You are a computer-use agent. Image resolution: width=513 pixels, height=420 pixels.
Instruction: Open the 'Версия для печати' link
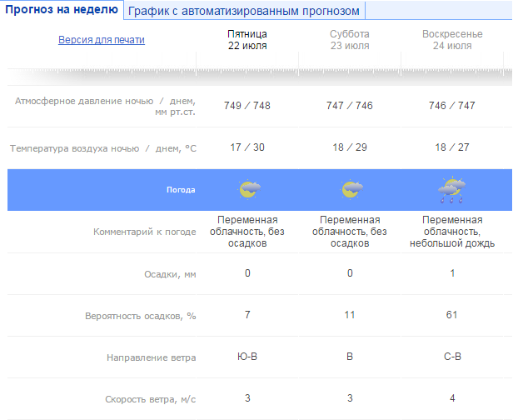point(101,40)
